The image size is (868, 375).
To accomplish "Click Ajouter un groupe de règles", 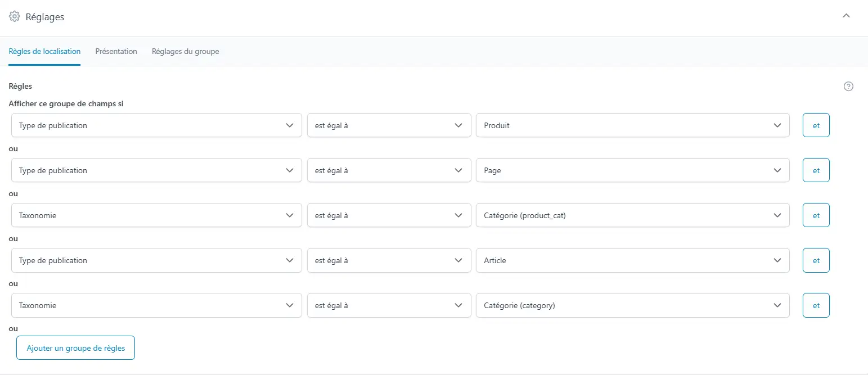I will (x=75, y=348).
